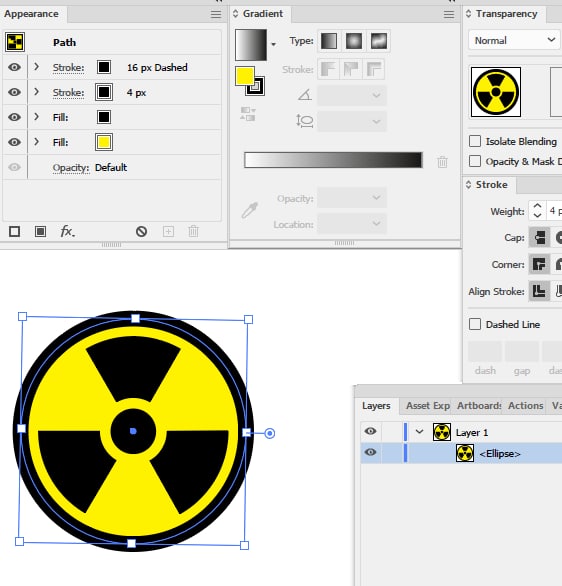This screenshot has width=562, height=586.
Task: Select the Linear Gradient type
Action: pyautogui.click(x=329, y=41)
